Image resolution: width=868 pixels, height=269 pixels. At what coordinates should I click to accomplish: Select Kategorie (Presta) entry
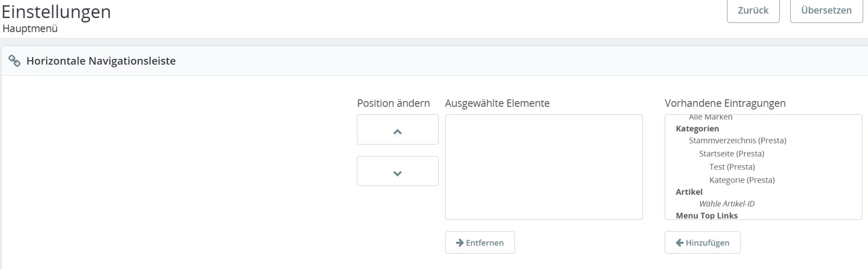[742, 180]
